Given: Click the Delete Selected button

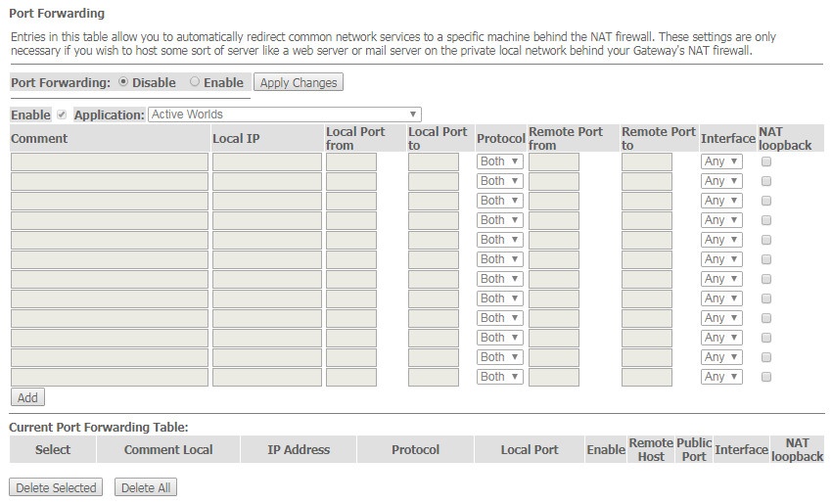Looking at the screenshot, I should (x=56, y=487).
